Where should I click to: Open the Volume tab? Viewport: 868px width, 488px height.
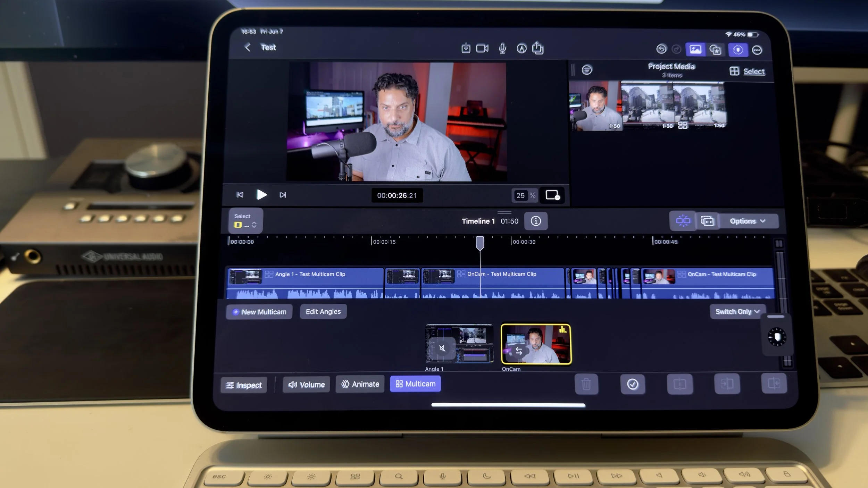306,385
